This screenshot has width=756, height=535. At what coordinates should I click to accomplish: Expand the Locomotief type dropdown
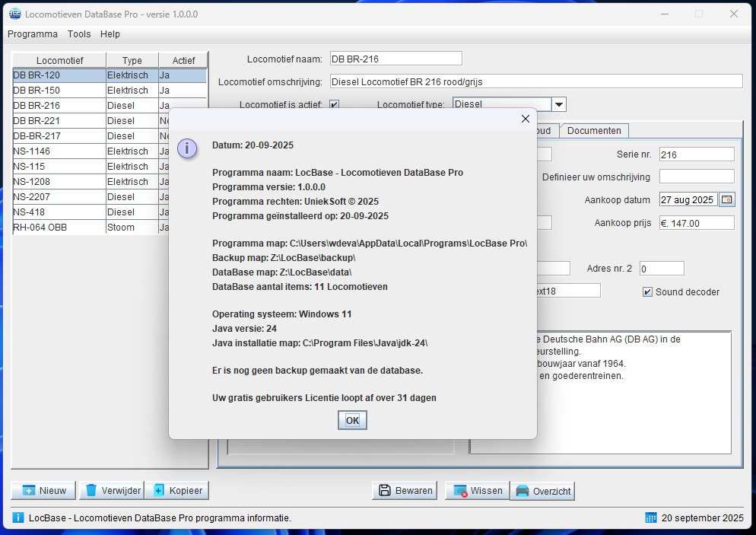pyautogui.click(x=558, y=105)
